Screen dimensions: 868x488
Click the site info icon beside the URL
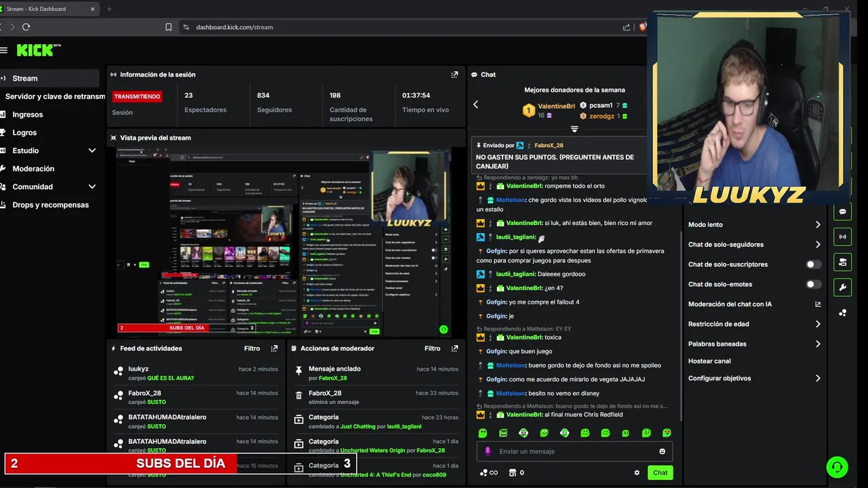click(x=186, y=27)
